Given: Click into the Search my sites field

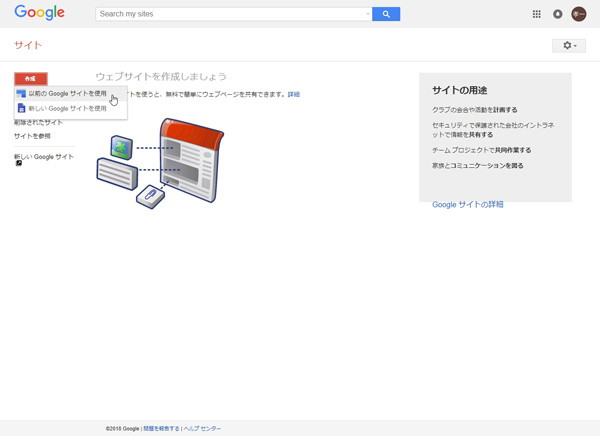Looking at the screenshot, I should tap(231, 14).
